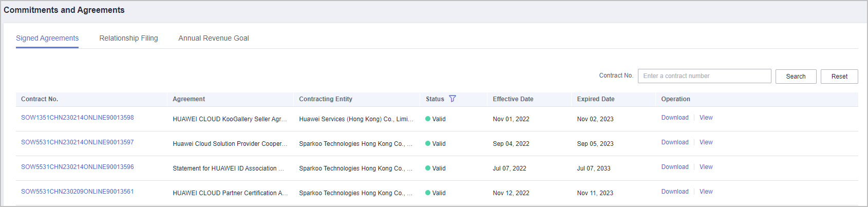Open contract SOW5531CHN230214ONLINE90013597 link
868x207 pixels.
[x=78, y=142]
